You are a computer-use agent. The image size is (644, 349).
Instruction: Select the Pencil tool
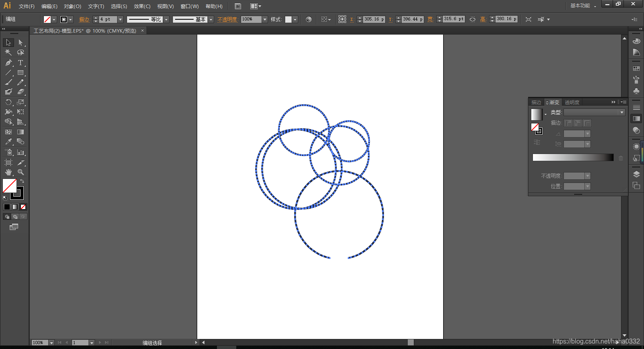[21, 82]
